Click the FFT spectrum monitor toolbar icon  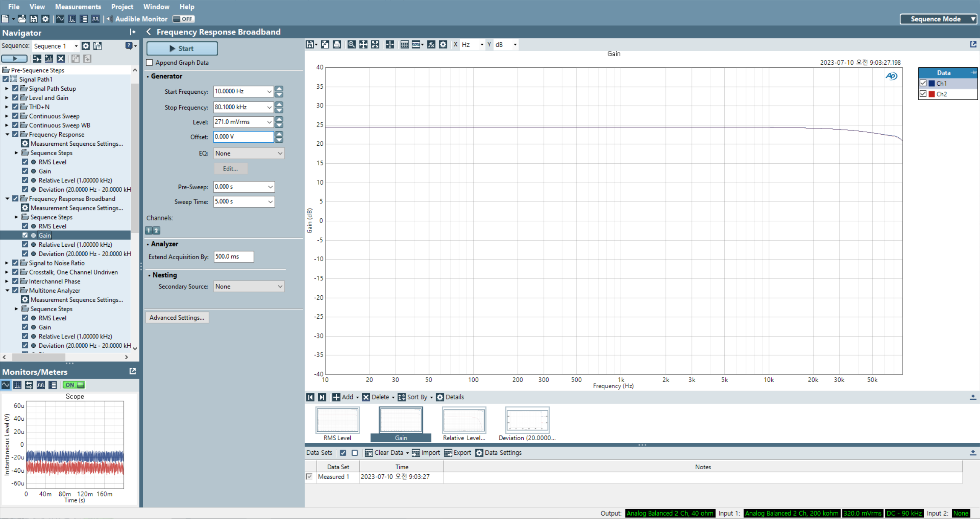pos(72,19)
